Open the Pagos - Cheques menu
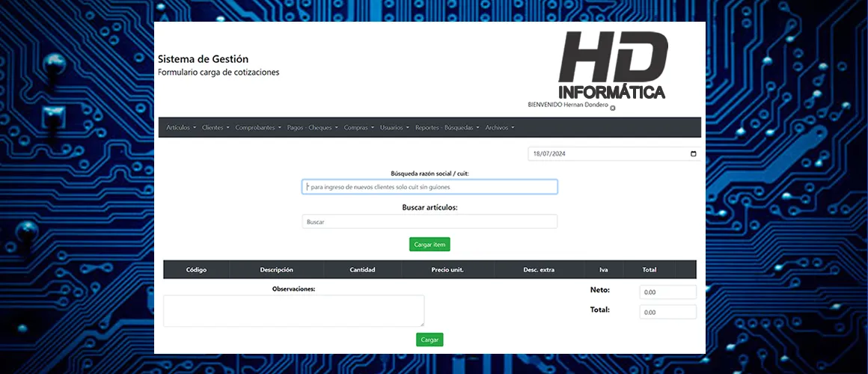 tap(313, 128)
